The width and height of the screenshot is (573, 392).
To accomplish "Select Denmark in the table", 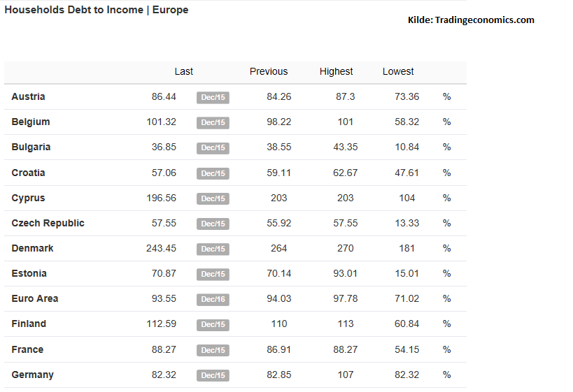I will 32,248.
